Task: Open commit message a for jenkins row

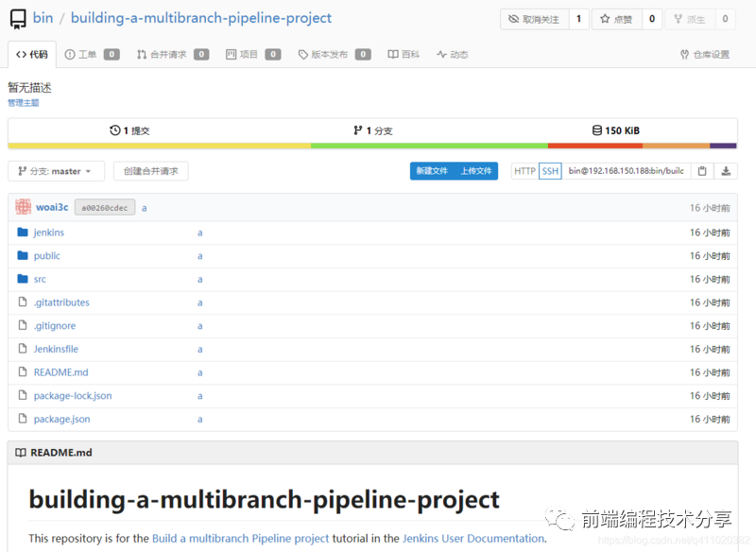Action: pos(199,233)
